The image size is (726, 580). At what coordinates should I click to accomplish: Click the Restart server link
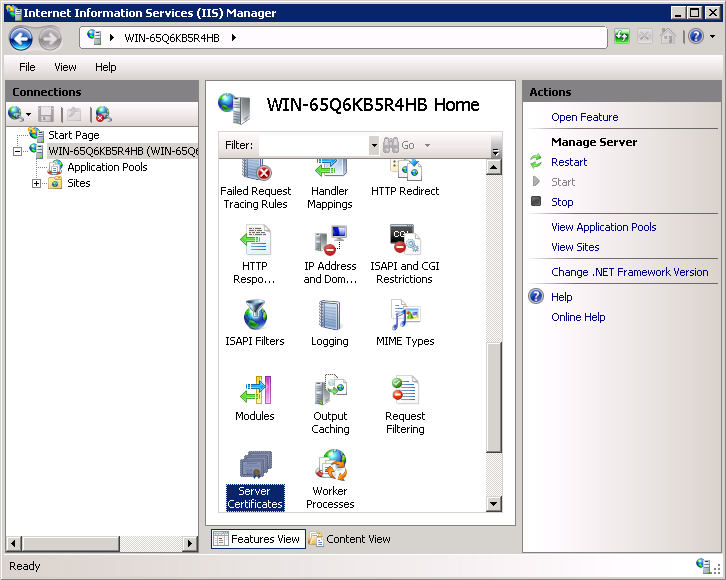(569, 162)
